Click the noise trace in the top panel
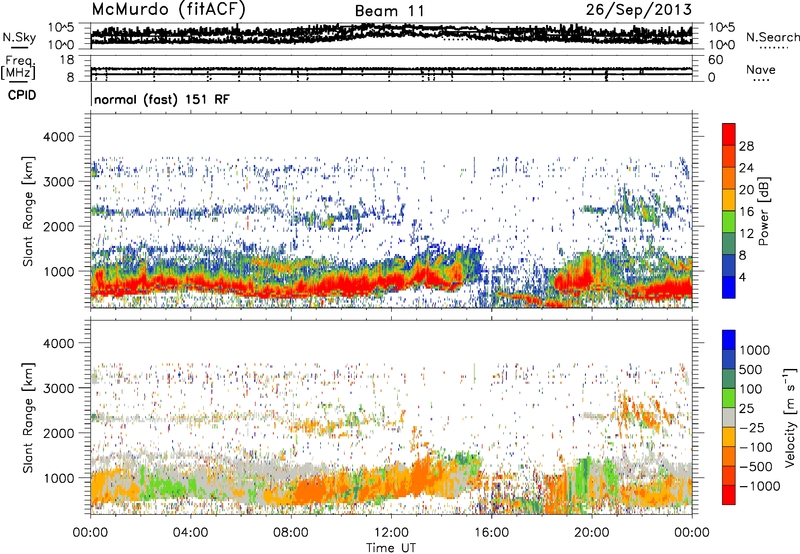The width and height of the screenshot is (800, 554). pos(391,33)
